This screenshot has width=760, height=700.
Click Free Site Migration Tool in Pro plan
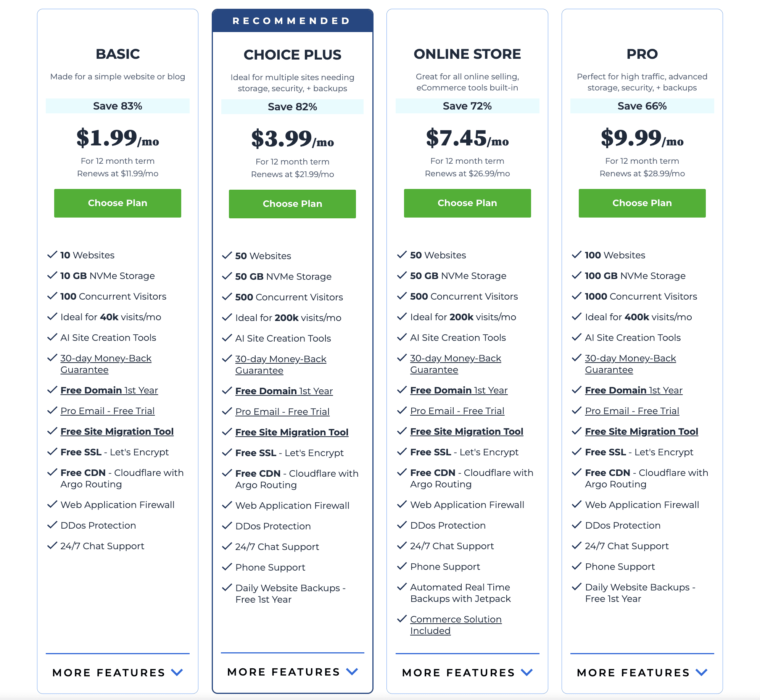(641, 431)
